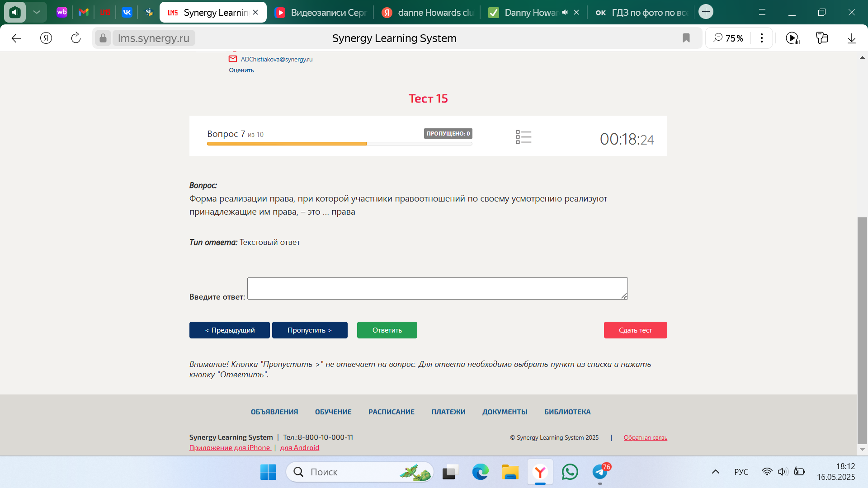Open the Telegram taskbar icon
868x488 pixels.
coord(600,472)
